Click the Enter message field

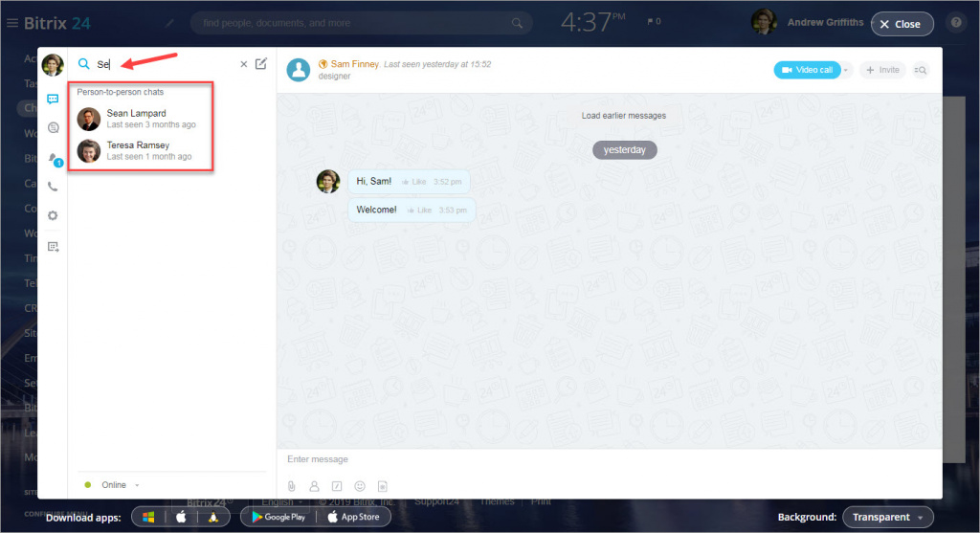click(x=609, y=459)
